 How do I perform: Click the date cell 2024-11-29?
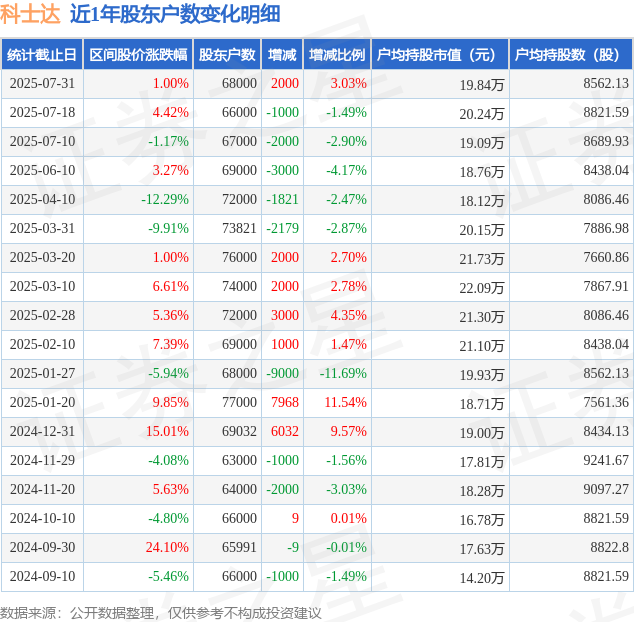click(42, 460)
